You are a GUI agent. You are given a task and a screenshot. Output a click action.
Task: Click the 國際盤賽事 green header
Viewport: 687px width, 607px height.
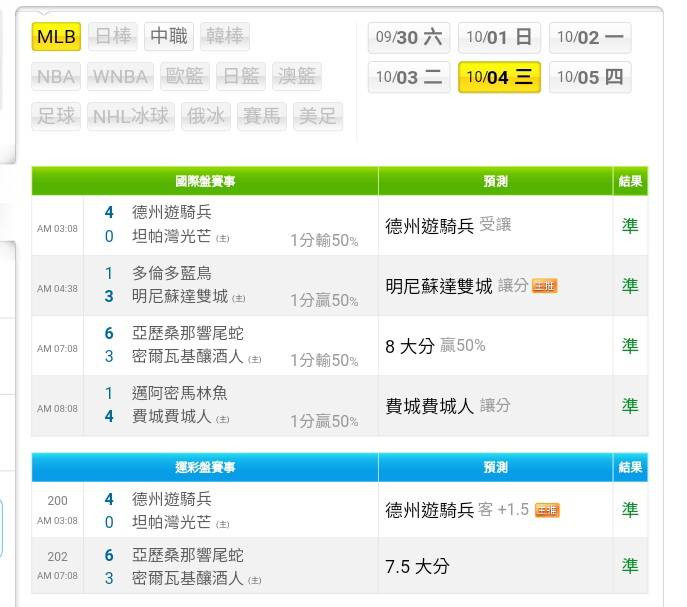point(205,181)
